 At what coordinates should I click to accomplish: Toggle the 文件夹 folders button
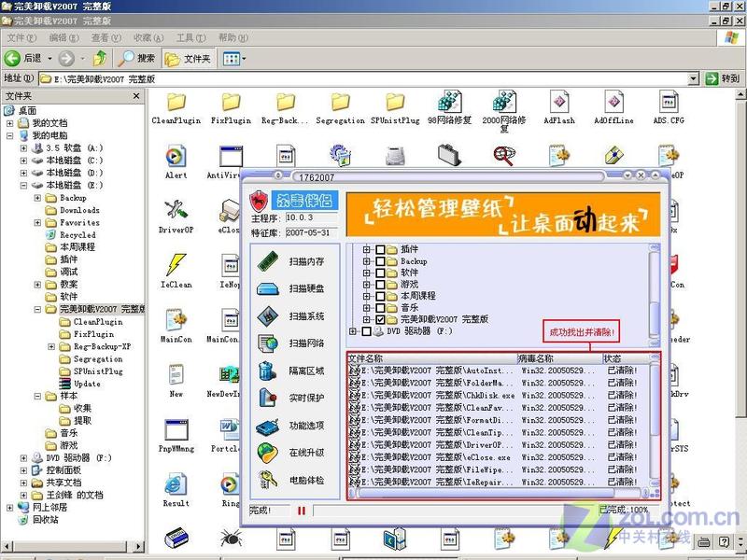(188, 59)
